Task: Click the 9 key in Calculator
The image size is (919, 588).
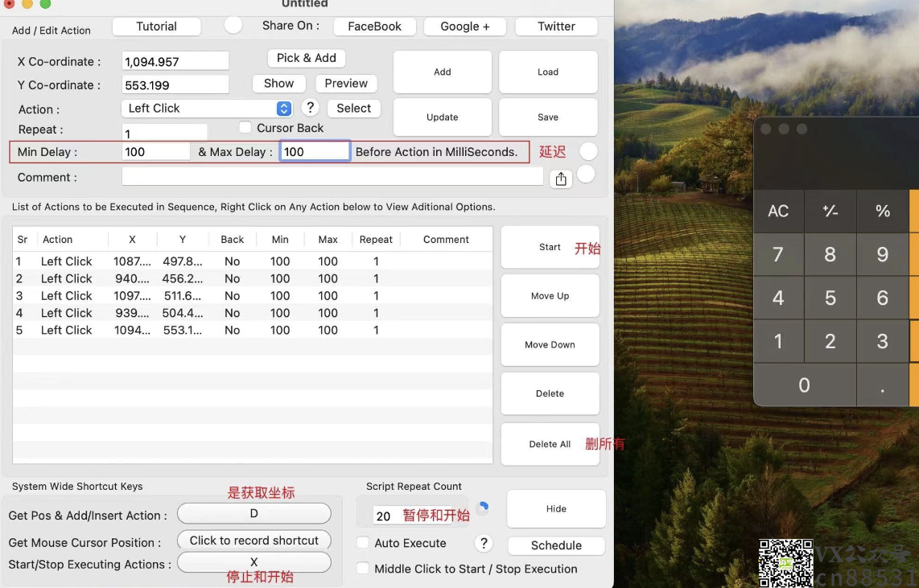Action: [x=883, y=254]
